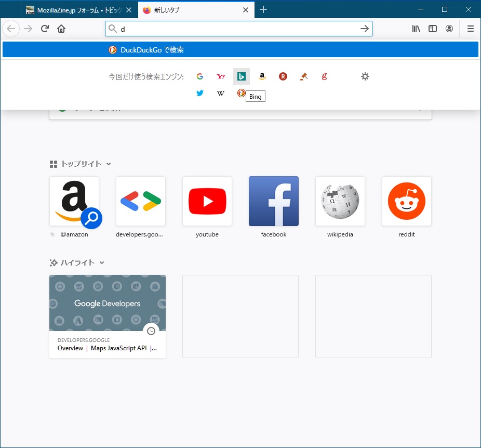Search once with the red g engine icon
Image resolution: width=481 pixels, height=448 pixels.
tap(324, 76)
